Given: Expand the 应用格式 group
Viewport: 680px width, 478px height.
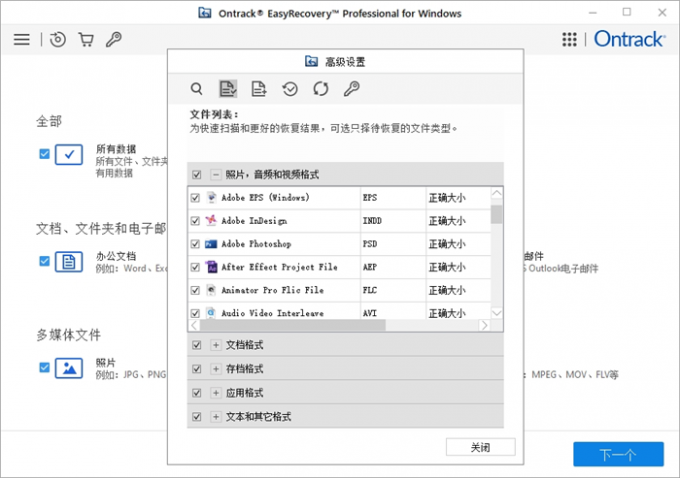Looking at the screenshot, I should (x=216, y=393).
